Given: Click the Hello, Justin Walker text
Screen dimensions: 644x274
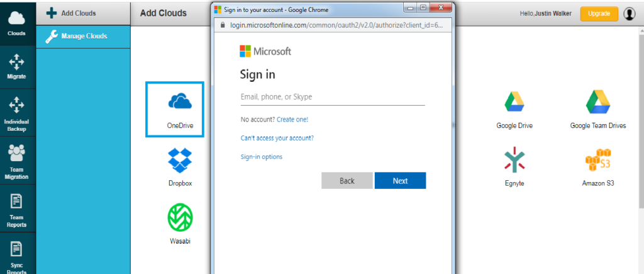Looking at the screenshot, I should pos(545,14).
